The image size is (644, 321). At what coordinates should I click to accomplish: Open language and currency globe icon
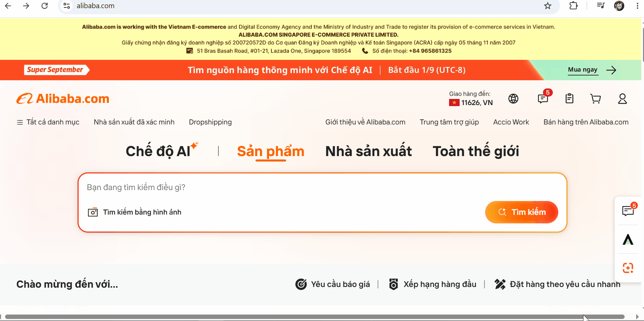coord(513,99)
